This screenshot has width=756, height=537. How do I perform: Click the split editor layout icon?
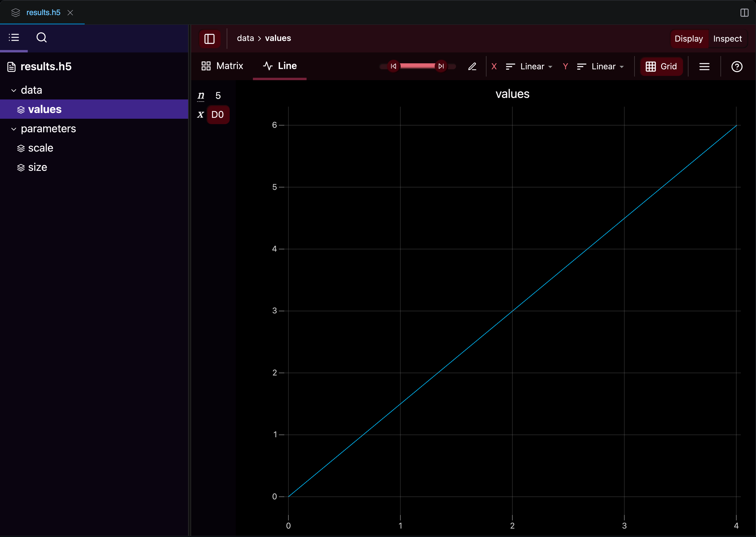[744, 13]
